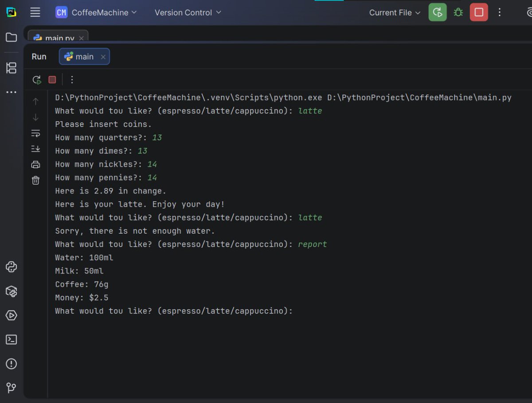Viewport: 532px width, 403px height.
Task: Open the Version Control dropdown
Action: point(188,12)
